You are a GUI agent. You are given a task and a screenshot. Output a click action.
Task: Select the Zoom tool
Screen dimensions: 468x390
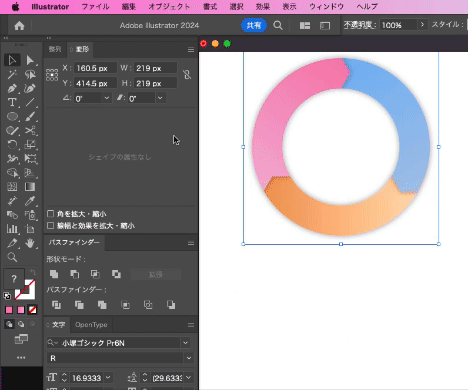12,257
